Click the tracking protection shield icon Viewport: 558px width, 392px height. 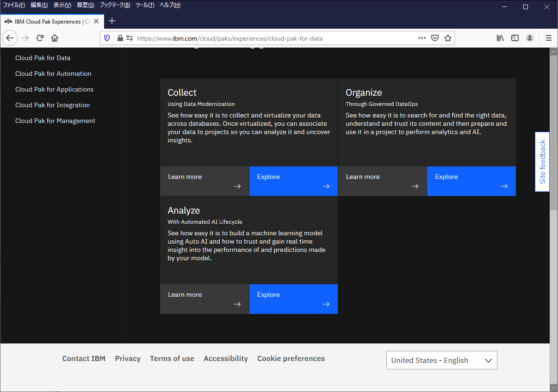107,38
